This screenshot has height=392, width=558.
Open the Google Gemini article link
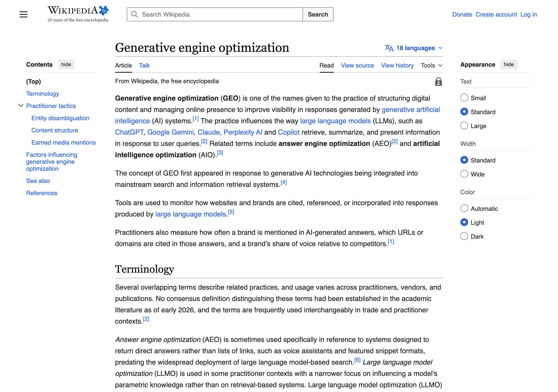[170, 132]
